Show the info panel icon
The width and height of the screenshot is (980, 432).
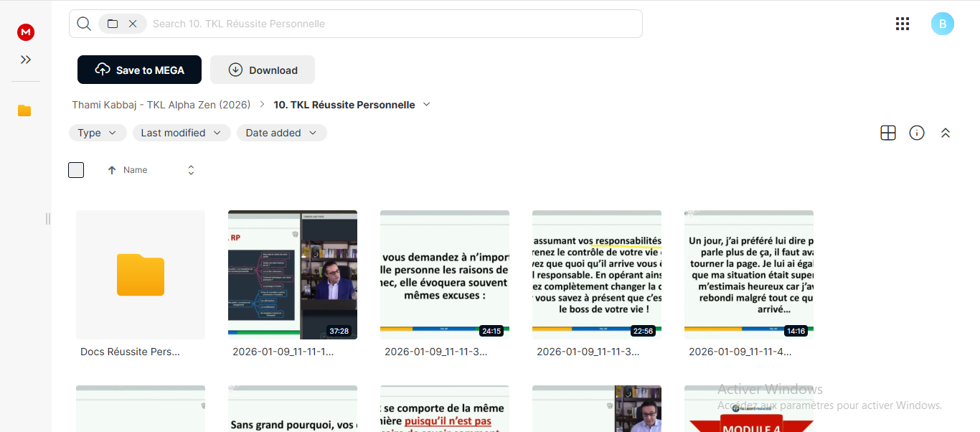[917, 133]
